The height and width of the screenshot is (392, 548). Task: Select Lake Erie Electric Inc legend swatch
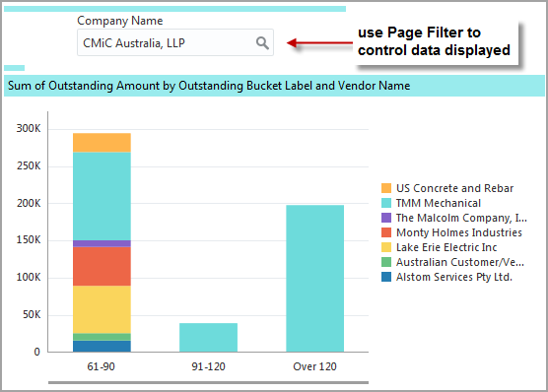[x=385, y=247]
